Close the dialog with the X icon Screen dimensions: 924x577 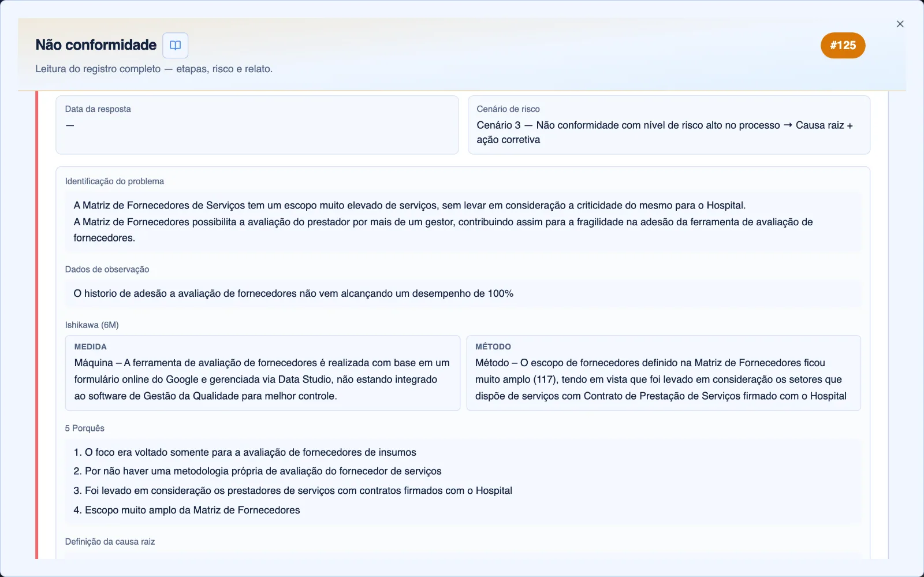point(900,24)
